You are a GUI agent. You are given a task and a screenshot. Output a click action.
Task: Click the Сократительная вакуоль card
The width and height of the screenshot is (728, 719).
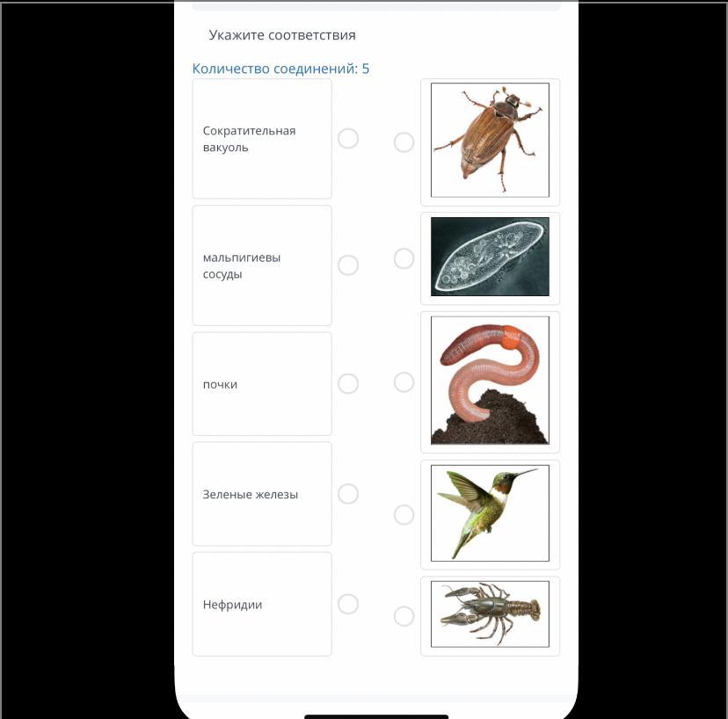tap(262, 138)
